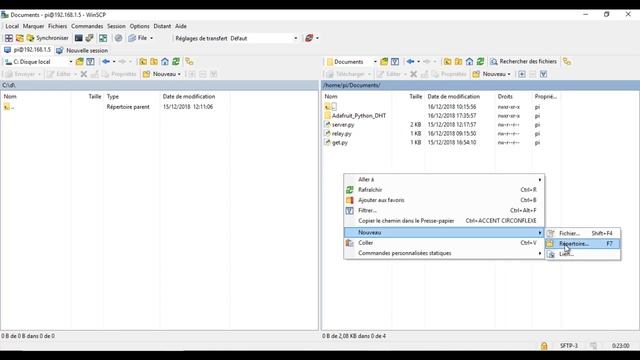Go back in the local panel
Screen dimensions: 640x360
pos(106,62)
